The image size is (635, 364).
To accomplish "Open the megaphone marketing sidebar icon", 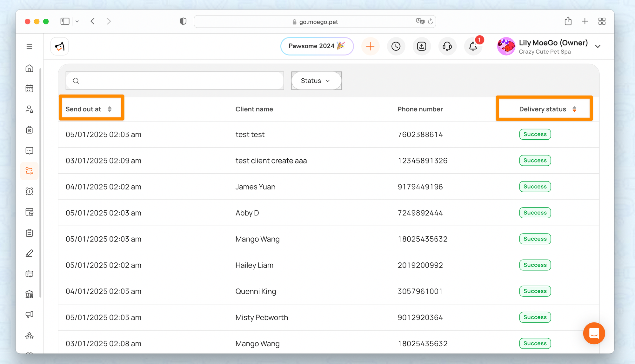I will [x=29, y=314].
